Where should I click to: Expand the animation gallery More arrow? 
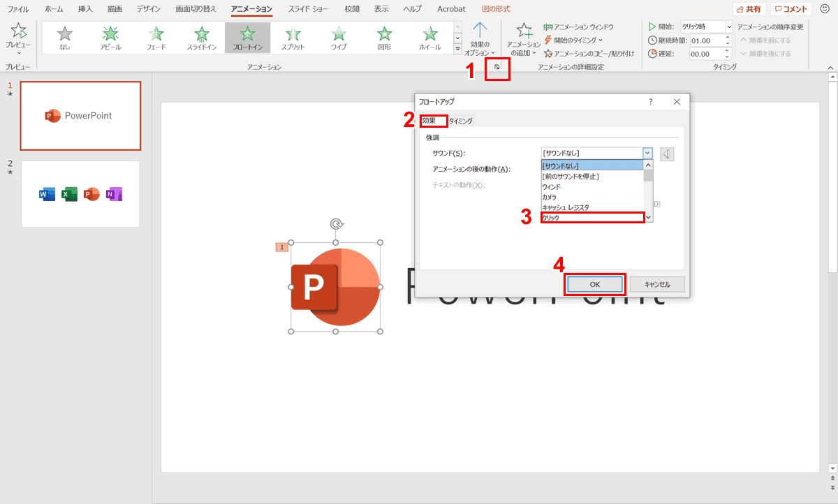coord(458,49)
